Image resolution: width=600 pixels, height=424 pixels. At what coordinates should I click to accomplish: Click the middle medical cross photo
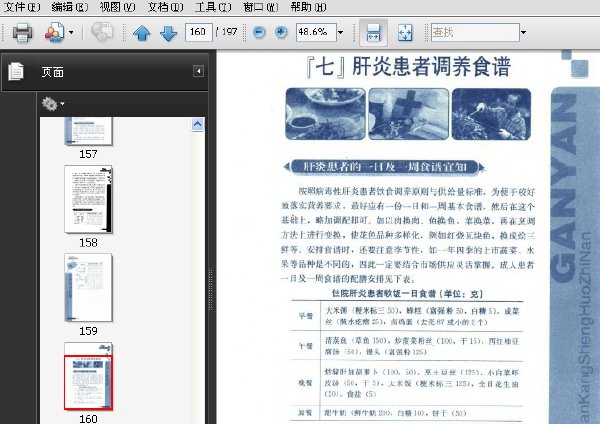tap(408, 114)
